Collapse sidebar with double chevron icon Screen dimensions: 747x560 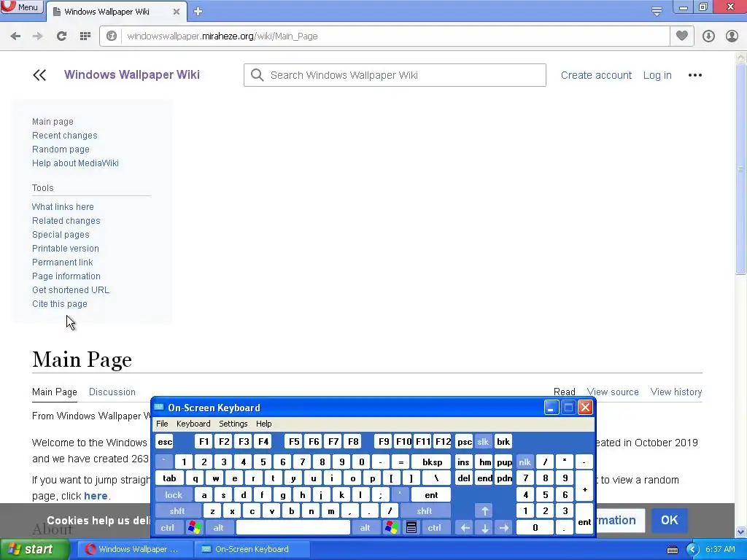click(x=39, y=75)
